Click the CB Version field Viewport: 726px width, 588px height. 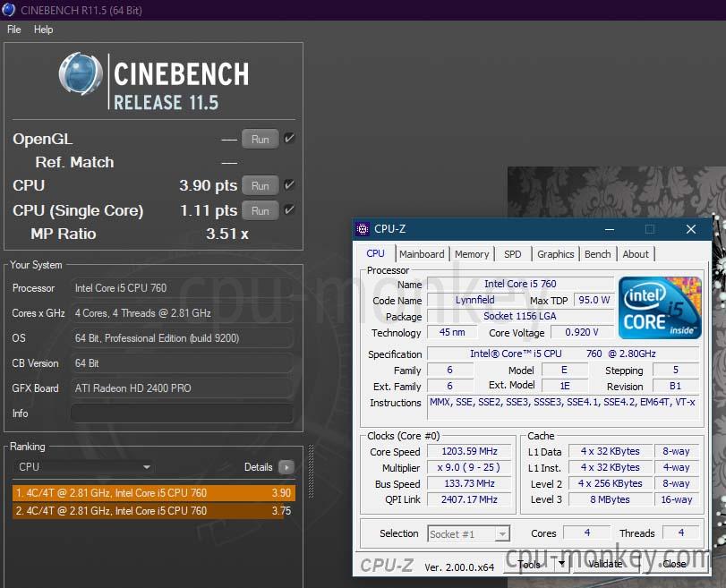(x=182, y=363)
